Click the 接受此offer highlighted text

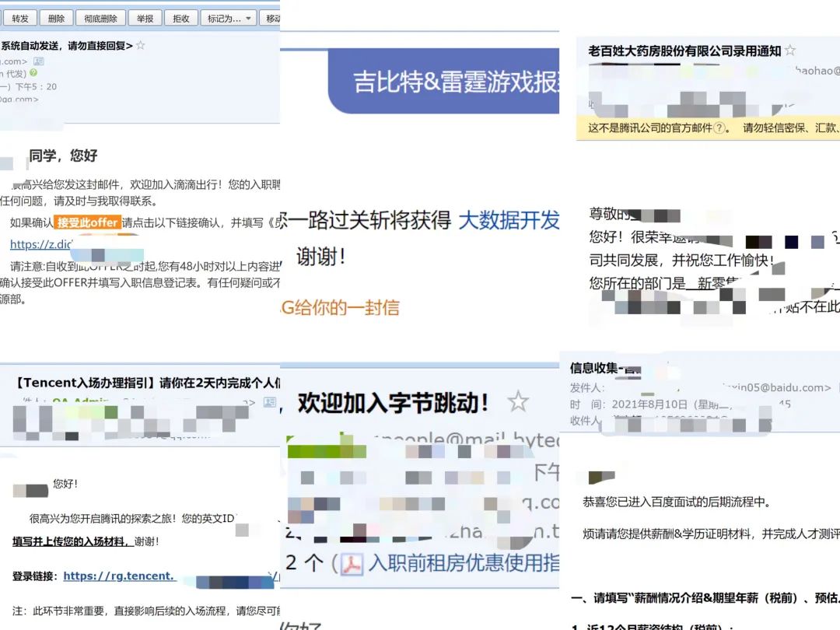pyautogui.click(x=87, y=222)
